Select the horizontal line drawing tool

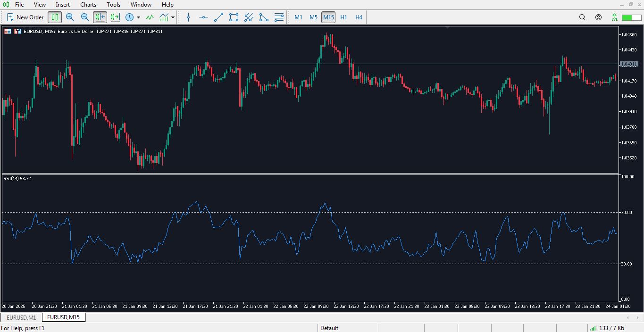click(x=203, y=17)
